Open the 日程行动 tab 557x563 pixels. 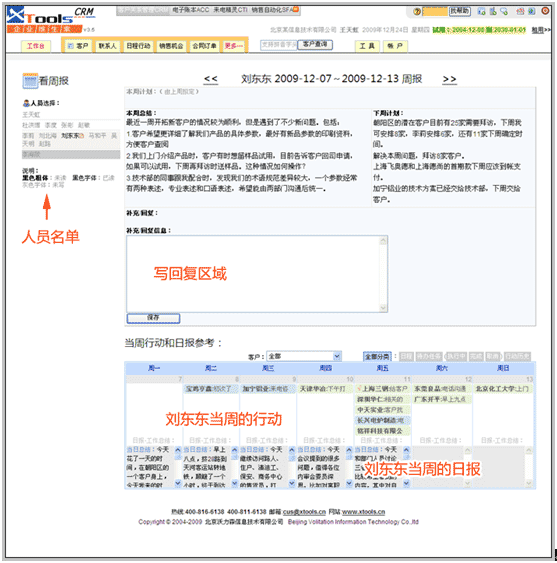[138, 46]
